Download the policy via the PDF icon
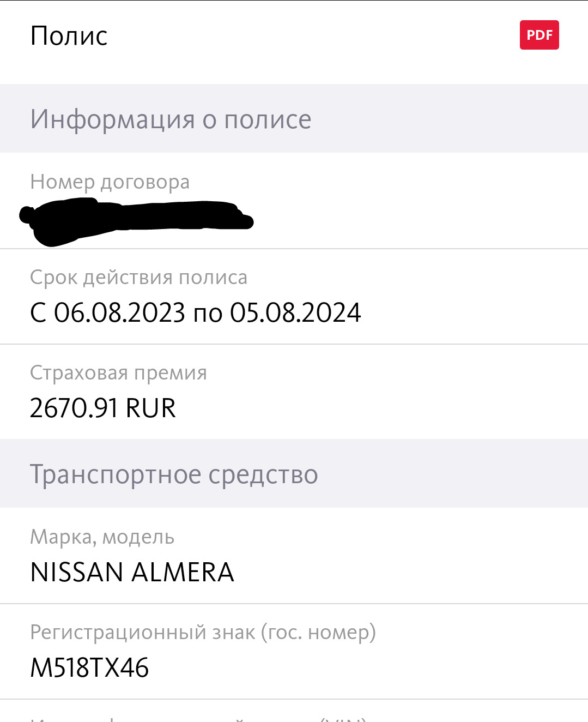The image size is (588, 722). click(x=539, y=35)
